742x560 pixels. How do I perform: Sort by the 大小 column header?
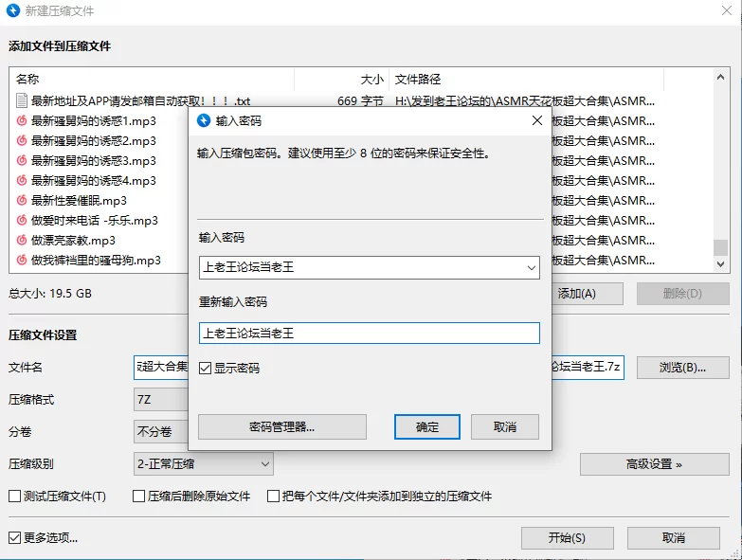(342, 79)
